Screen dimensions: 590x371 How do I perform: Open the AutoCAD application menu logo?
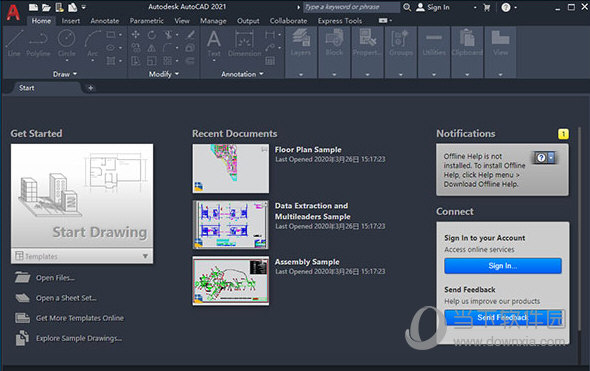pos(13,12)
